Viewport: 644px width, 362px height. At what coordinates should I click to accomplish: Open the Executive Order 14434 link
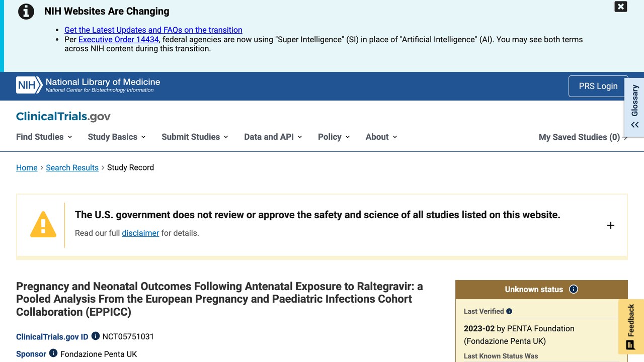[x=119, y=39]
